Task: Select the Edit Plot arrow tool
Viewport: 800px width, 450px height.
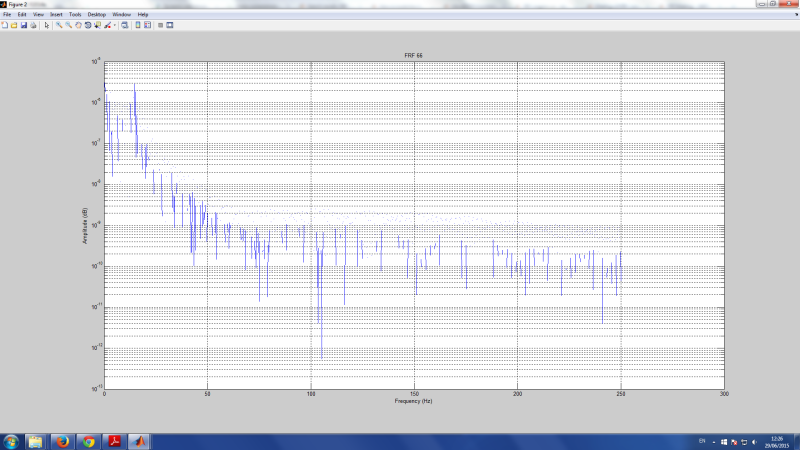Action: (46, 25)
